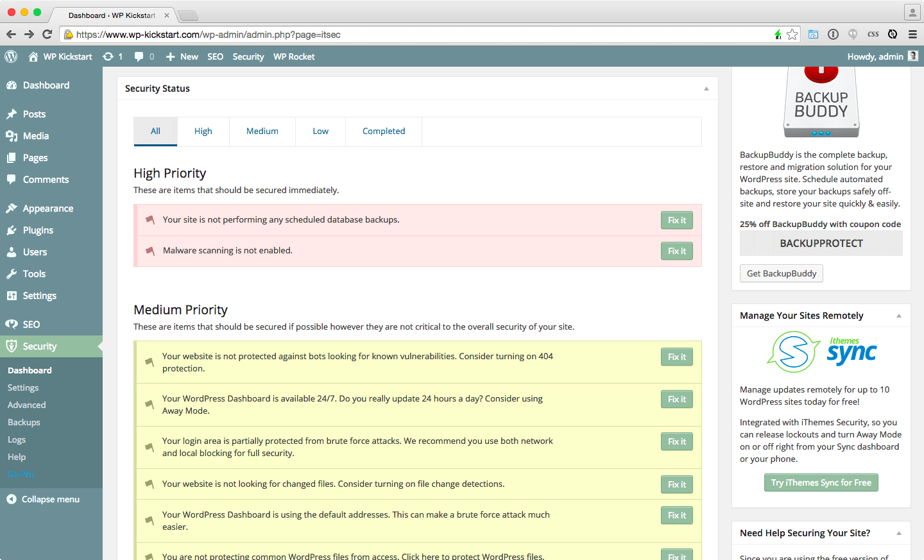
Task: Click the browser back arrow
Action: pyautogui.click(x=11, y=35)
